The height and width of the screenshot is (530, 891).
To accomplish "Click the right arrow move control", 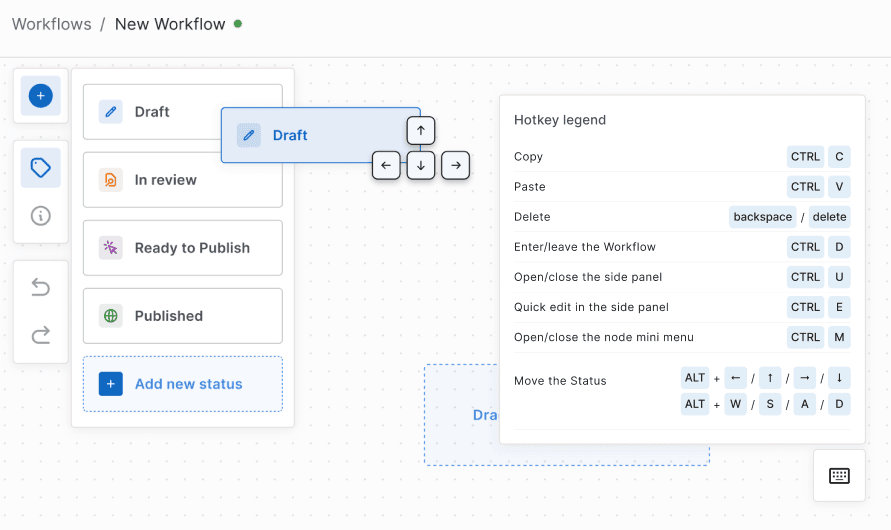I will click(x=455, y=165).
